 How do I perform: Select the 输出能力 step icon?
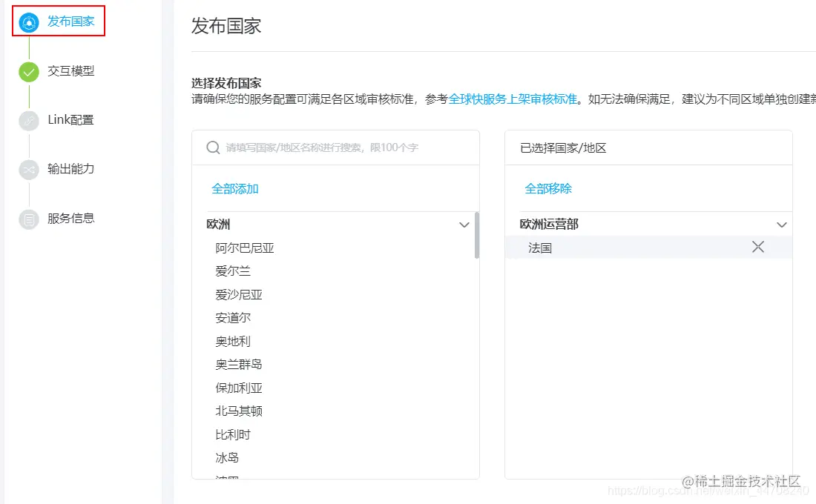coord(27,169)
